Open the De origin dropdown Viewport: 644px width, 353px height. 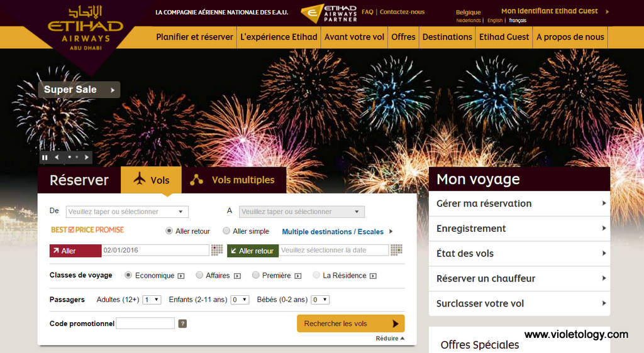pos(127,212)
